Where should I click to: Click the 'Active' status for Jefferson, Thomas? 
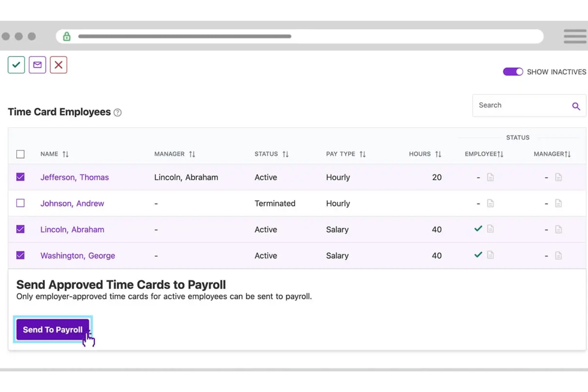tap(266, 178)
